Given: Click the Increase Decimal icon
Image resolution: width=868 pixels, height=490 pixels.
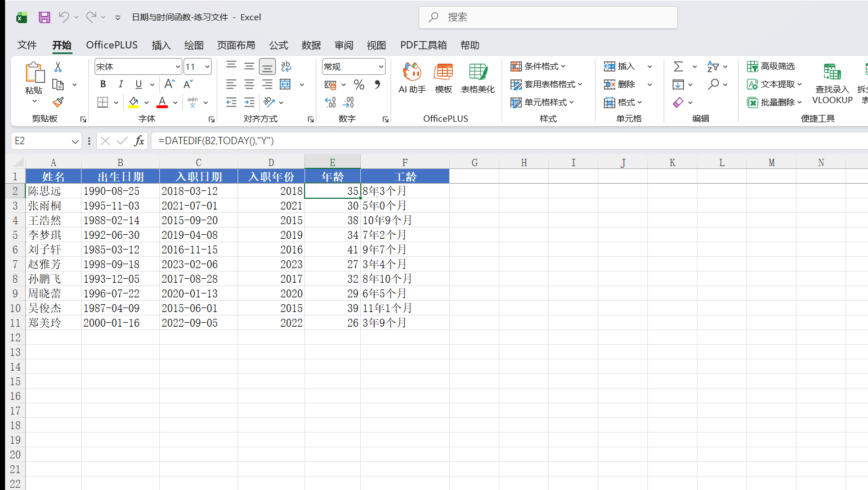Looking at the screenshot, I should click(x=330, y=103).
